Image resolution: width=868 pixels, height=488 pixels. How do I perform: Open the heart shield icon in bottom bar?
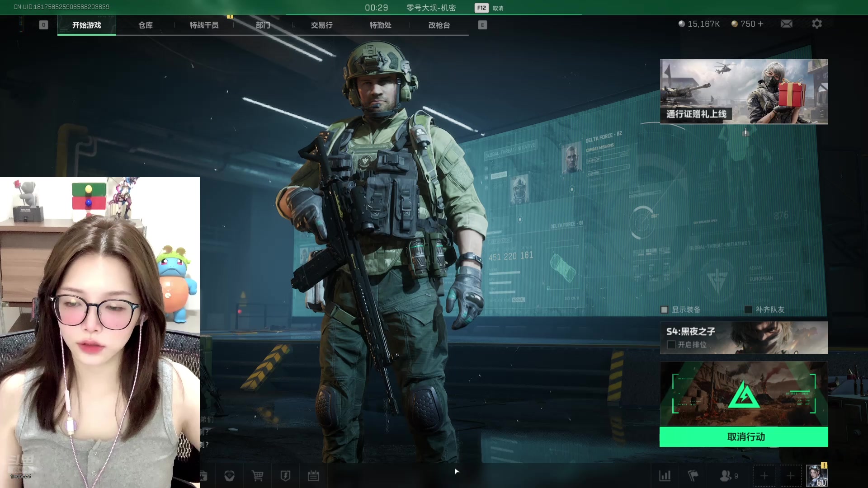(x=229, y=476)
